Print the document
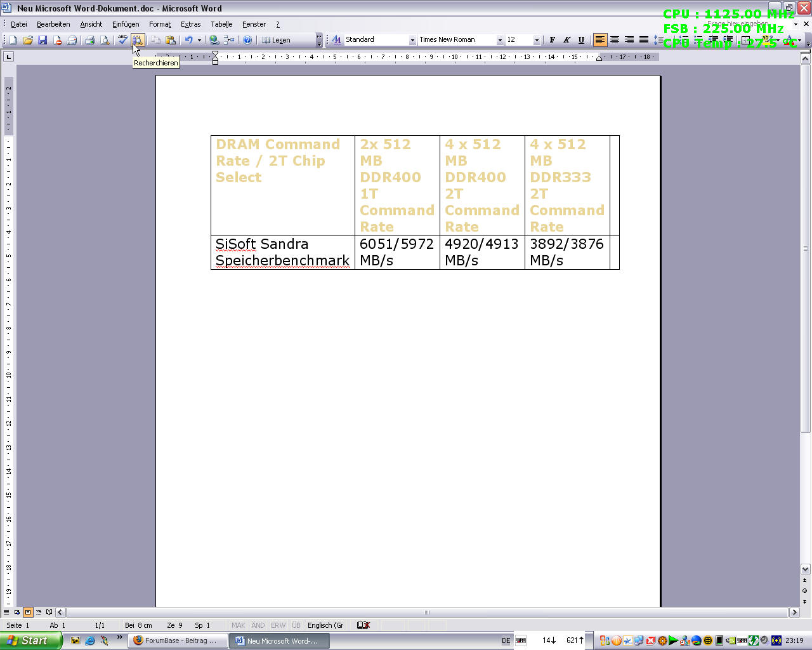 (x=90, y=40)
